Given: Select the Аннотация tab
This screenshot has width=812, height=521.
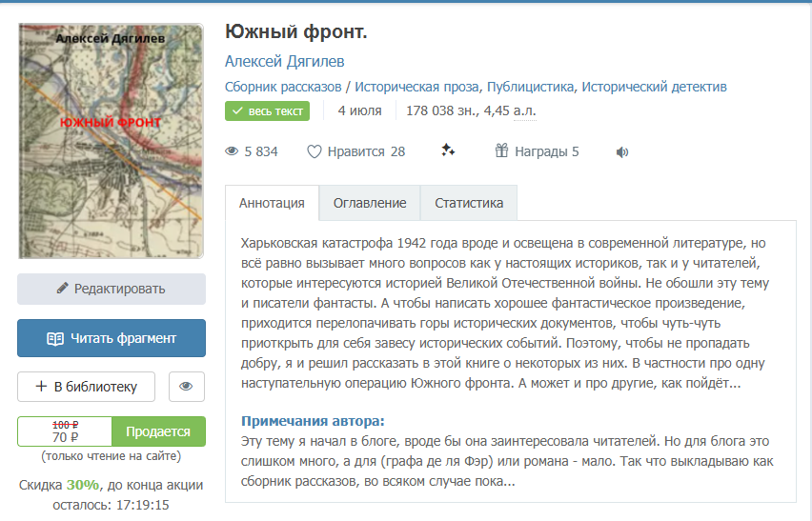Looking at the screenshot, I should 272,203.
